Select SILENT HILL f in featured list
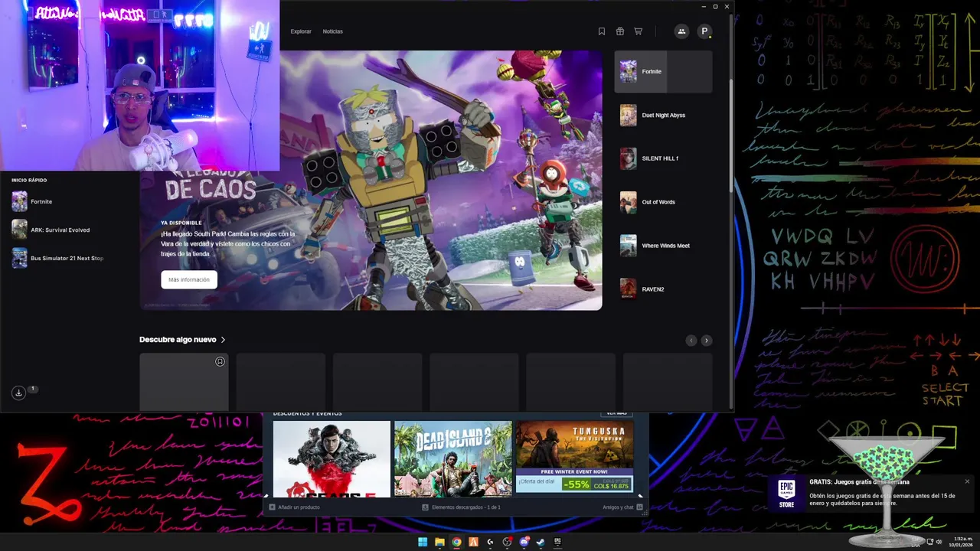The width and height of the screenshot is (980, 551). pyautogui.click(x=663, y=158)
